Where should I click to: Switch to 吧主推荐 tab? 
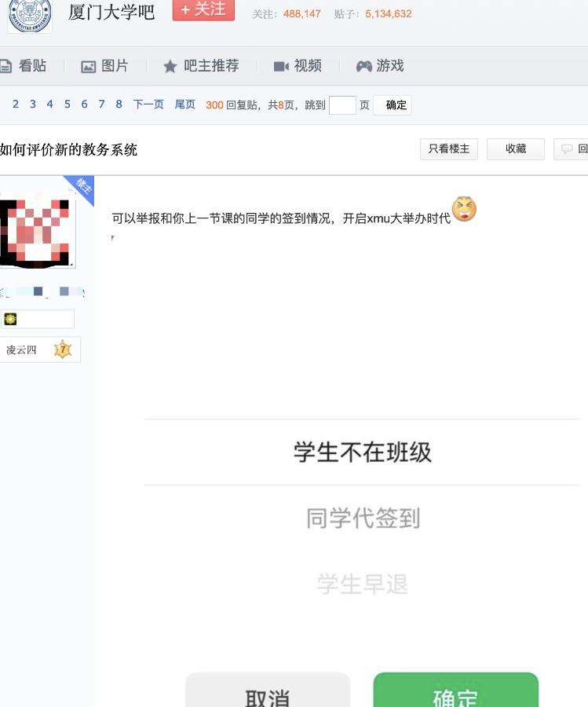coord(200,66)
